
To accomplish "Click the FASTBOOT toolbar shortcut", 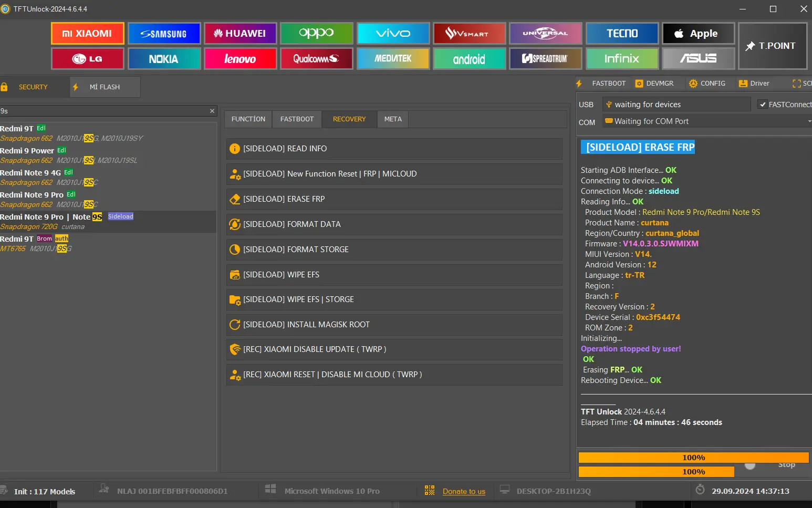I will point(602,84).
